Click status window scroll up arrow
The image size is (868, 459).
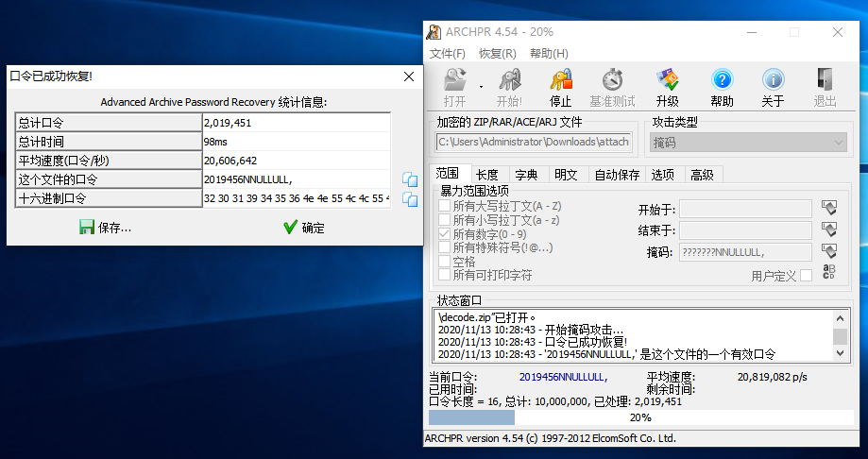pos(840,318)
